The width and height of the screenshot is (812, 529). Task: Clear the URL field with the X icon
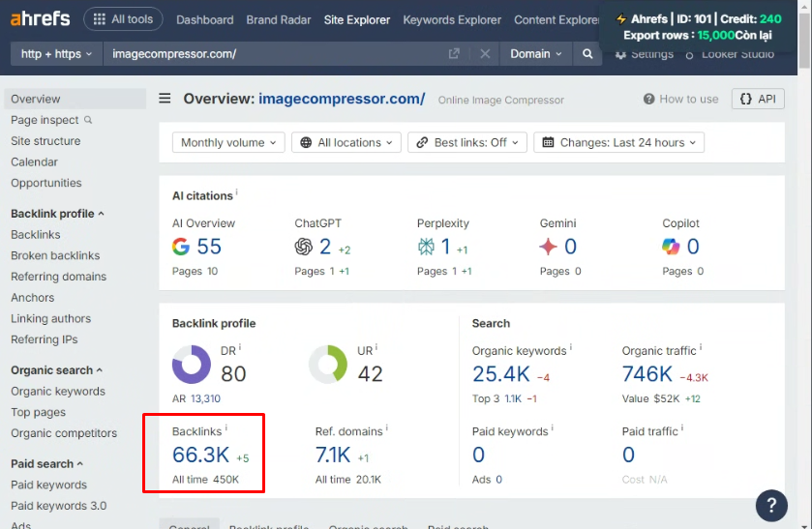tap(485, 54)
